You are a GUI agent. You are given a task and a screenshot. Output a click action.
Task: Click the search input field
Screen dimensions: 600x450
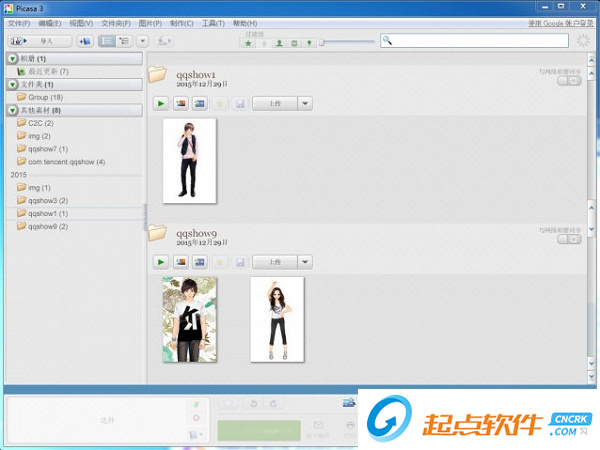coord(480,41)
